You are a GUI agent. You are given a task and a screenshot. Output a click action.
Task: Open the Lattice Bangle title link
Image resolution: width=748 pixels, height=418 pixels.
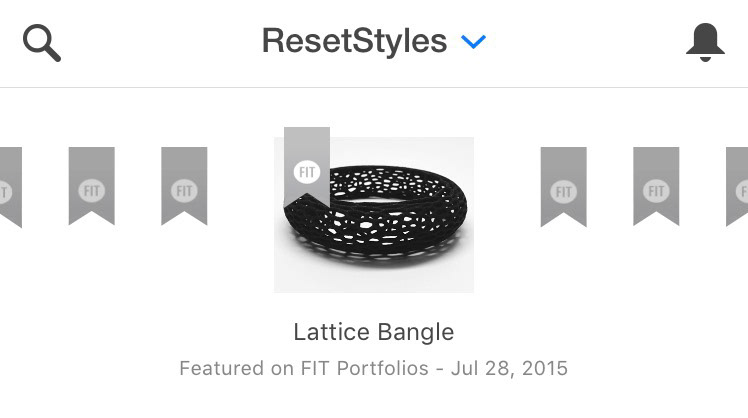374,332
